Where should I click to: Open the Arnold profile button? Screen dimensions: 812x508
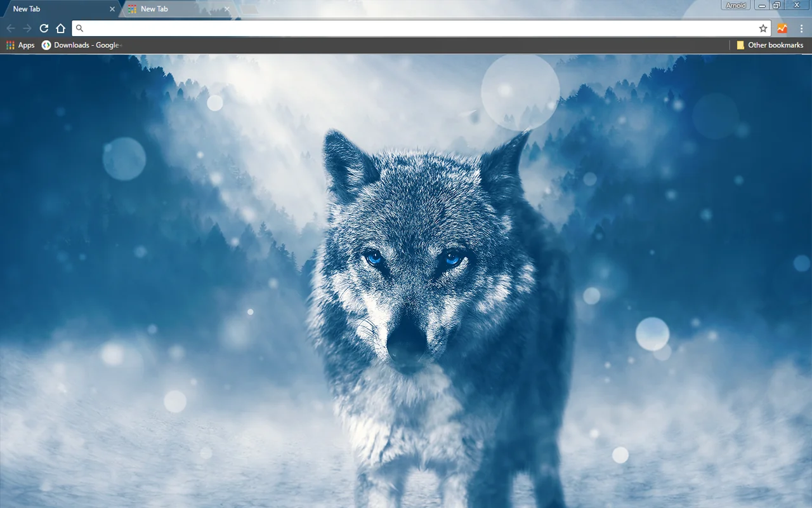point(736,5)
